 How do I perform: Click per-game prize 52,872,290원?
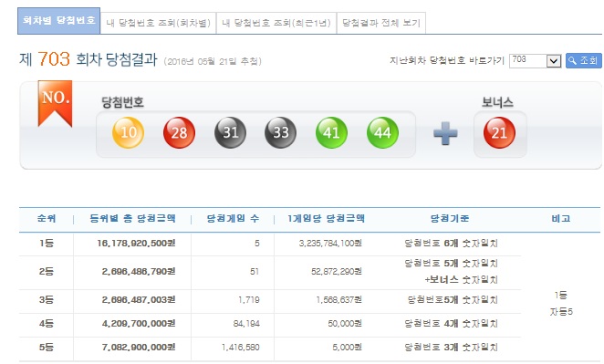pyautogui.click(x=337, y=272)
